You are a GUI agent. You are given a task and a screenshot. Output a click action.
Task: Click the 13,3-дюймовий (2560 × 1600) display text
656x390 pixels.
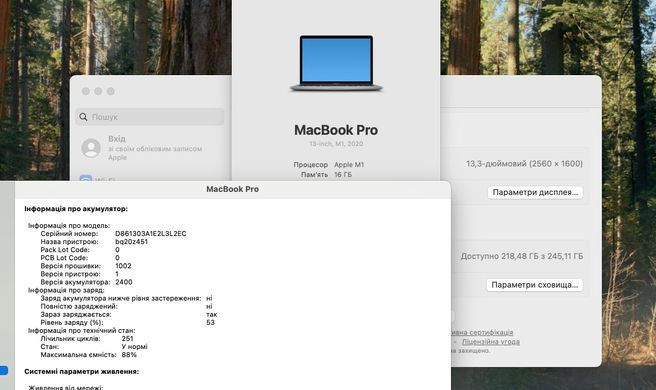524,164
